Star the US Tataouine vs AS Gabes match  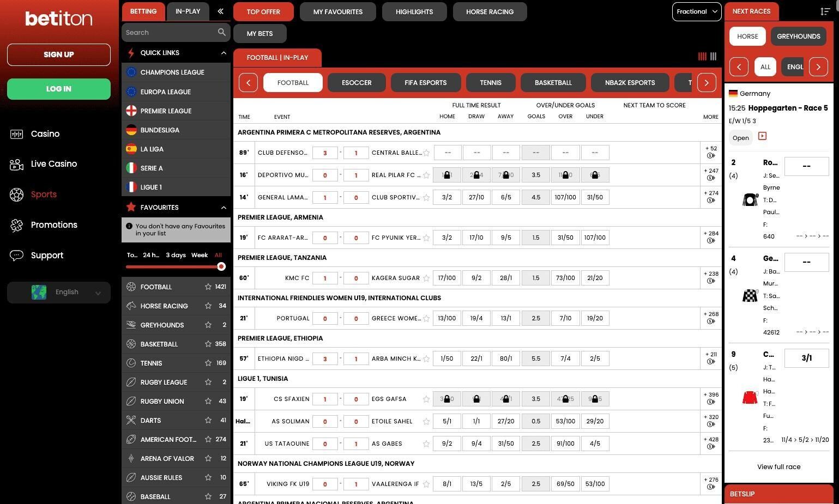click(x=426, y=444)
